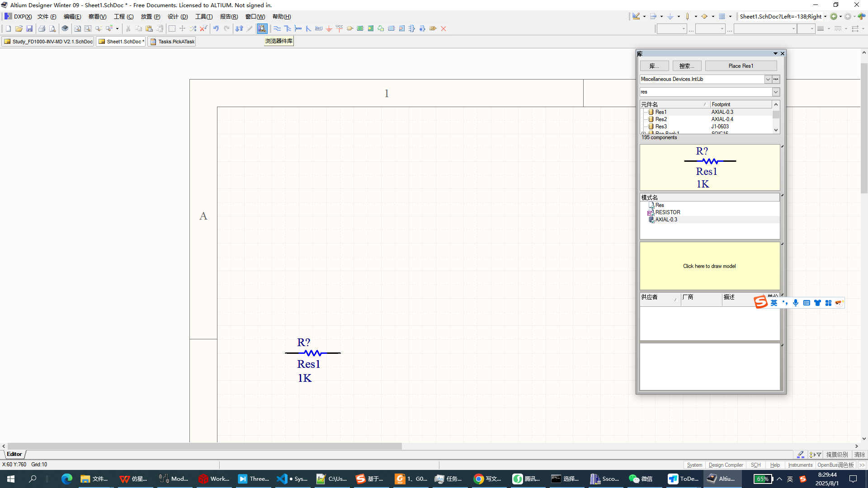Place a GND power port
The width and height of the screenshot is (868, 488).
(329, 28)
